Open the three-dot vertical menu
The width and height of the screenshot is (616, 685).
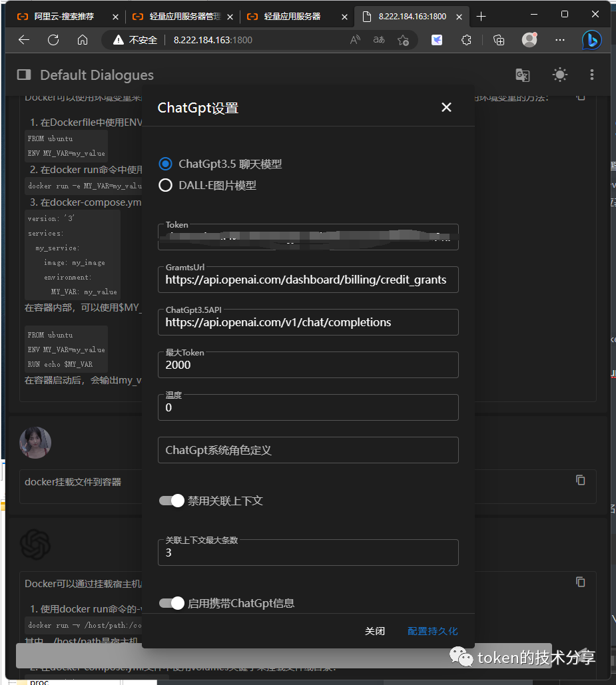592,75
